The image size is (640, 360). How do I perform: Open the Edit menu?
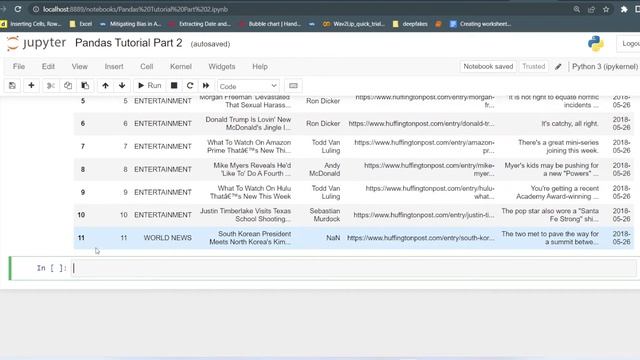coord(48,67)
